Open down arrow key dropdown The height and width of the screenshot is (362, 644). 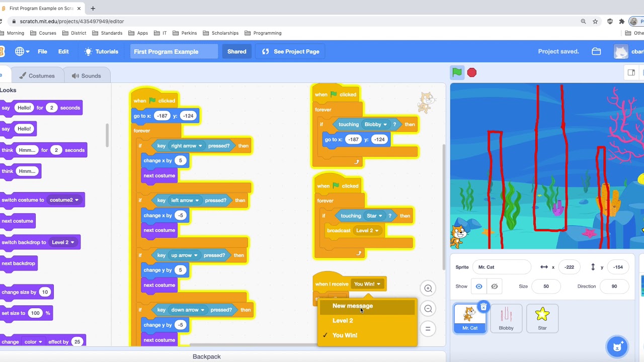(188, 310)
